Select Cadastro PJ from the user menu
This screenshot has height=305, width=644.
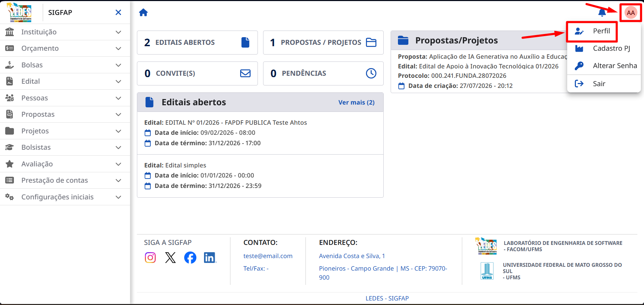tap(604, 48)
